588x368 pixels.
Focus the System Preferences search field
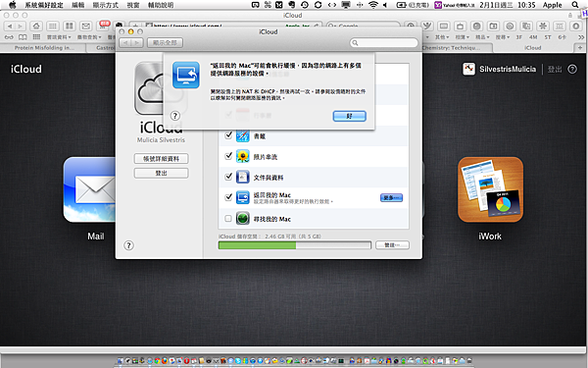pyautogui.click(x=384, y=43)
